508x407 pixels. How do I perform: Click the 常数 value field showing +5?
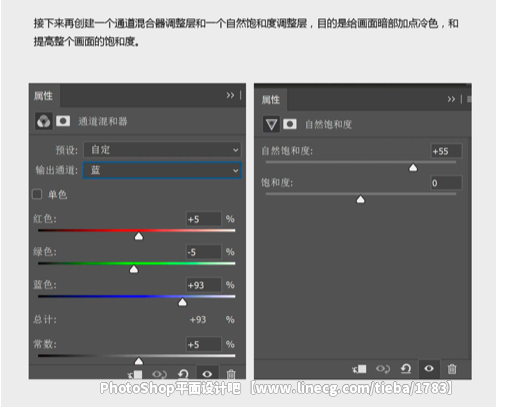click(204, 344)
